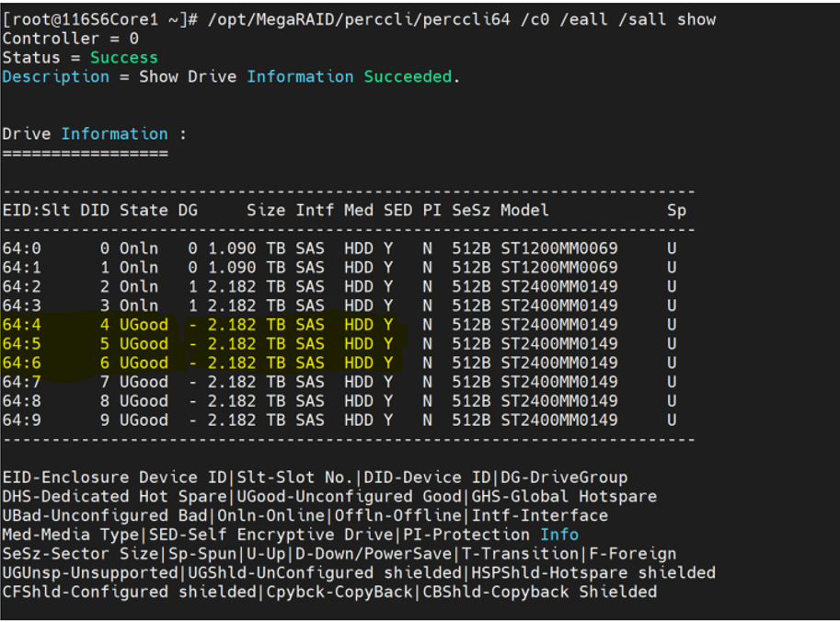Click the Model column header
The image size is (840, 622).
pyautogui.click(x=524, y=211)
